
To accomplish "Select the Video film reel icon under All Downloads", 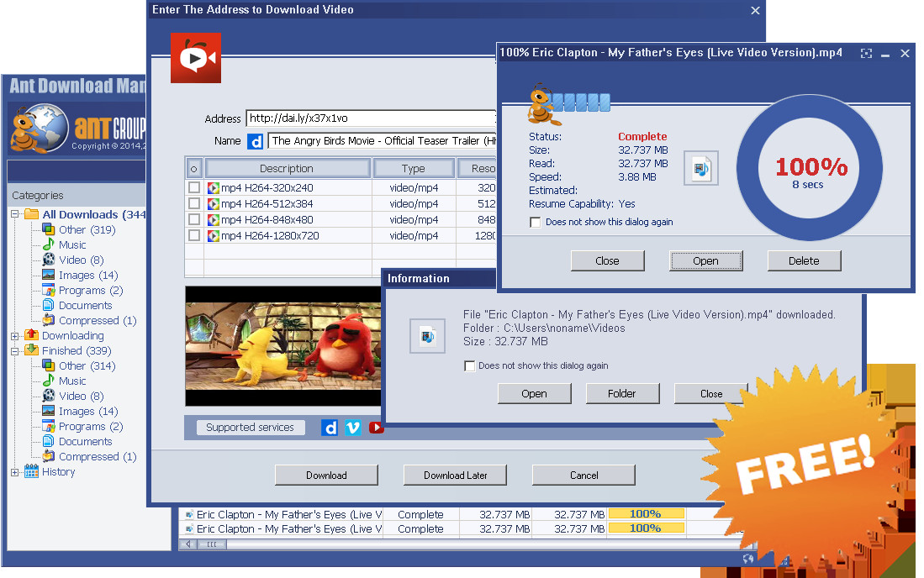I will pos(48,260).
